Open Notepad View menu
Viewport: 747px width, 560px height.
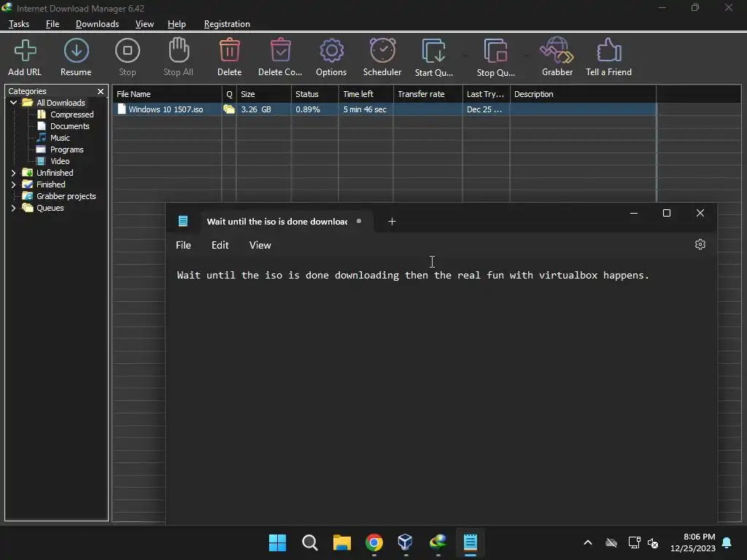pos(260,245)
